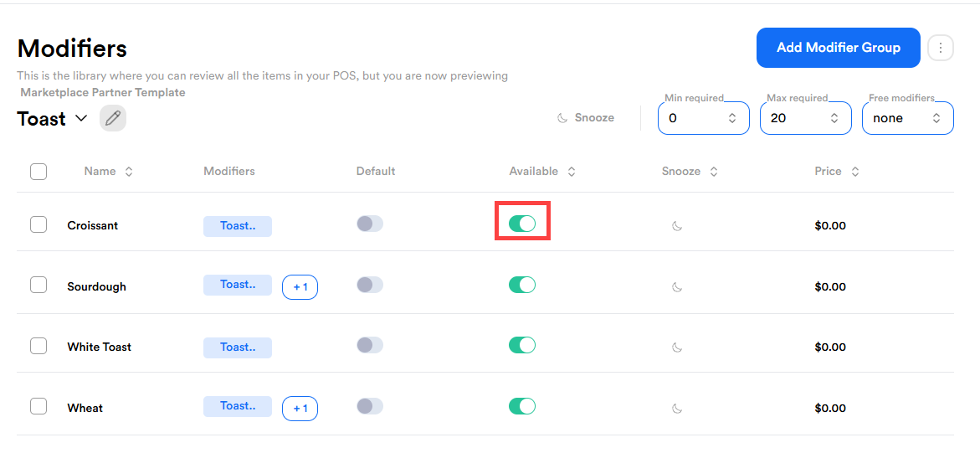Click the snooze moon icon for Sourdough

click(x=677, y=286)
